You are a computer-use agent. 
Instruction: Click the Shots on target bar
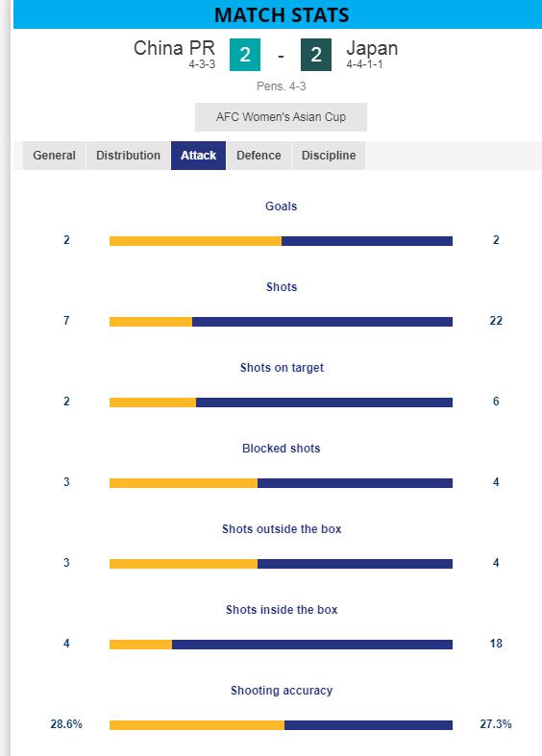click(x=282, y=402)
